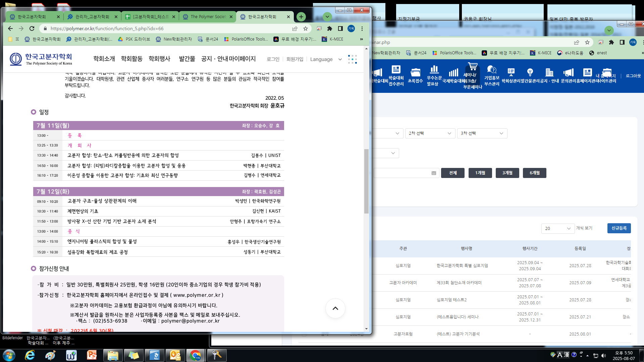Image resolution: width=644 pixels, height=362 pixels.
Task: Click the scroll-to-top arrow button
Action: point(335,308)
